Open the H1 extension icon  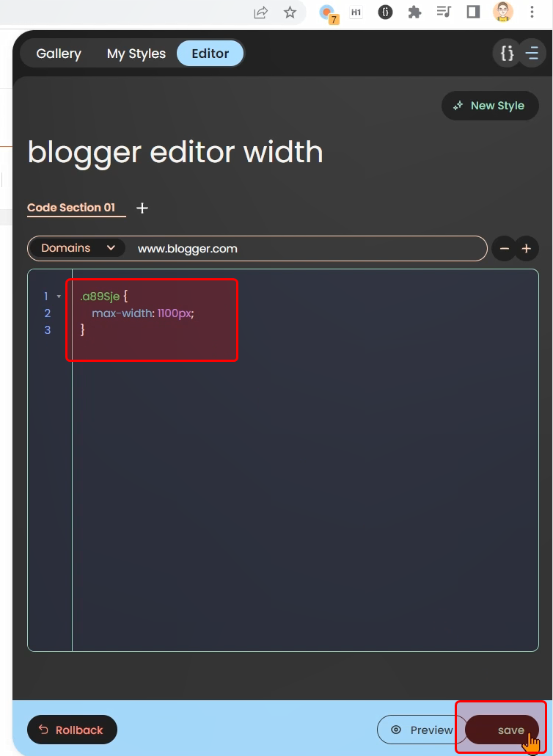(x=356, y=12)
